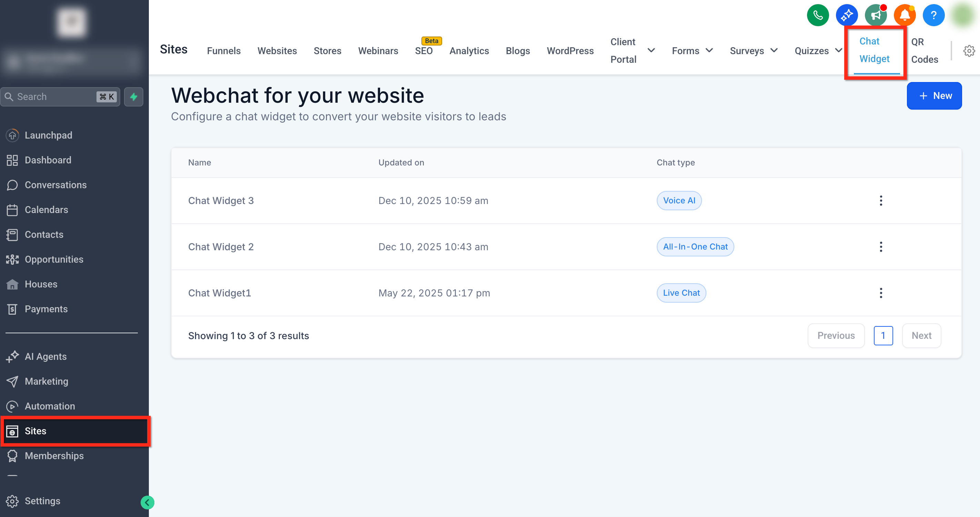Click the blue New button
Image resolution: width=980 pixels, height=517 pixels.
934,96
